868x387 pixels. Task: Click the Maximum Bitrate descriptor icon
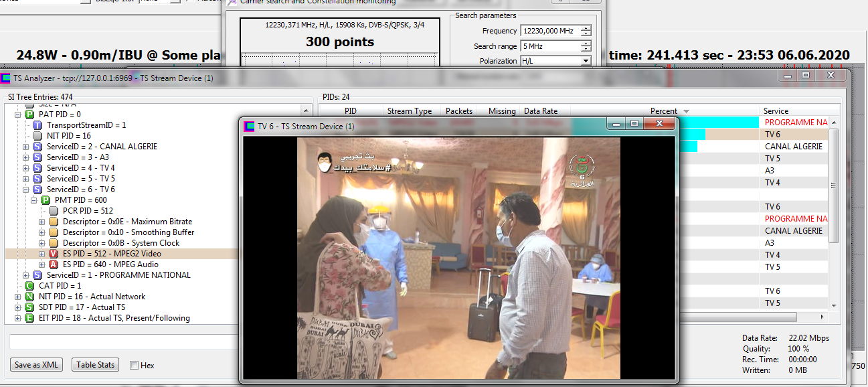(x=54, y=222)
